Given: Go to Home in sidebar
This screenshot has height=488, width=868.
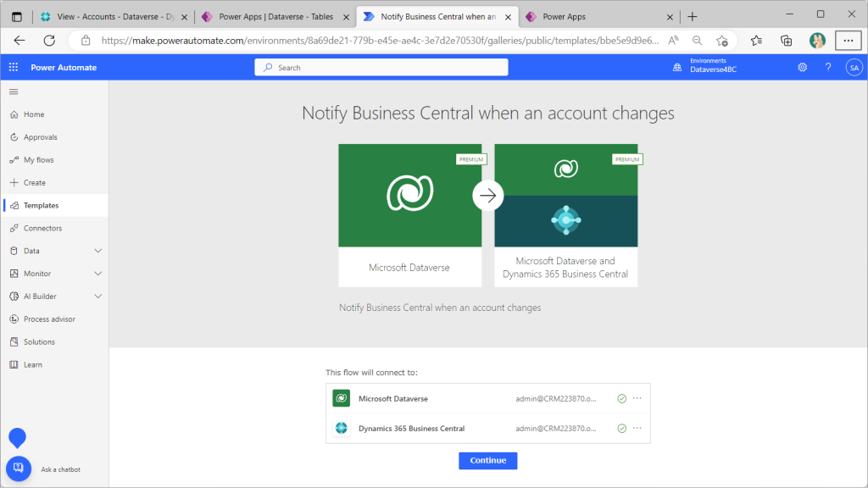Looking at the screenshot, I should tap(54, 114).
